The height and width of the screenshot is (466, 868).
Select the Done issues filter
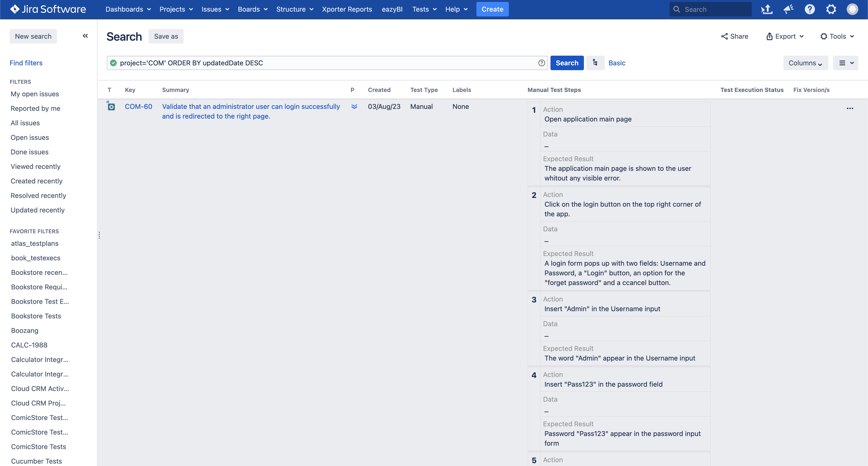pos(29,152)
